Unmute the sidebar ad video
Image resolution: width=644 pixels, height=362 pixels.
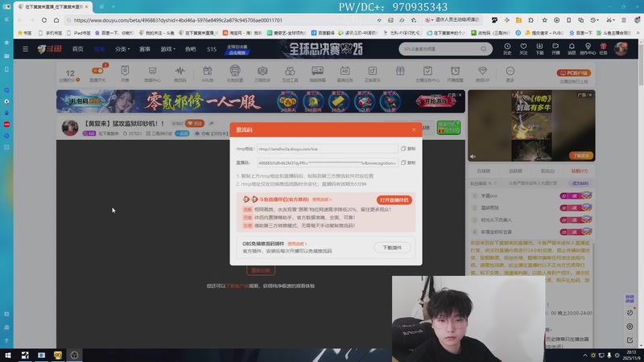(473, 156)
